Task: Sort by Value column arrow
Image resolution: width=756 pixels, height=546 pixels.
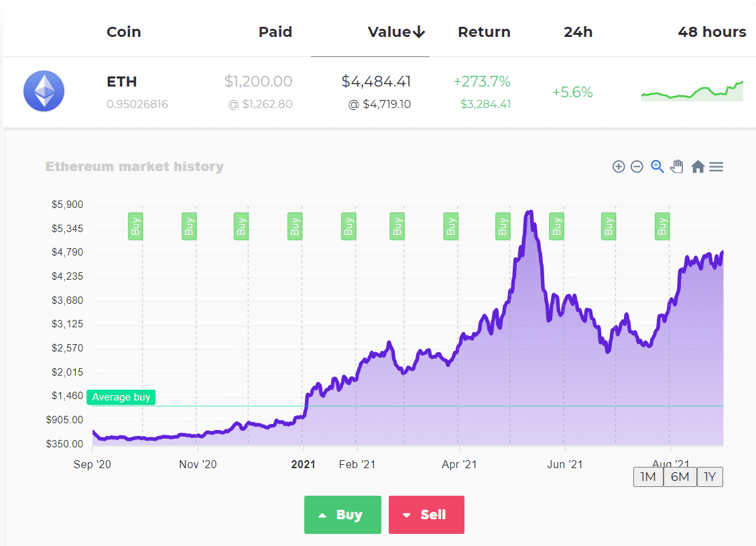Action: click(x=420, y=32)
